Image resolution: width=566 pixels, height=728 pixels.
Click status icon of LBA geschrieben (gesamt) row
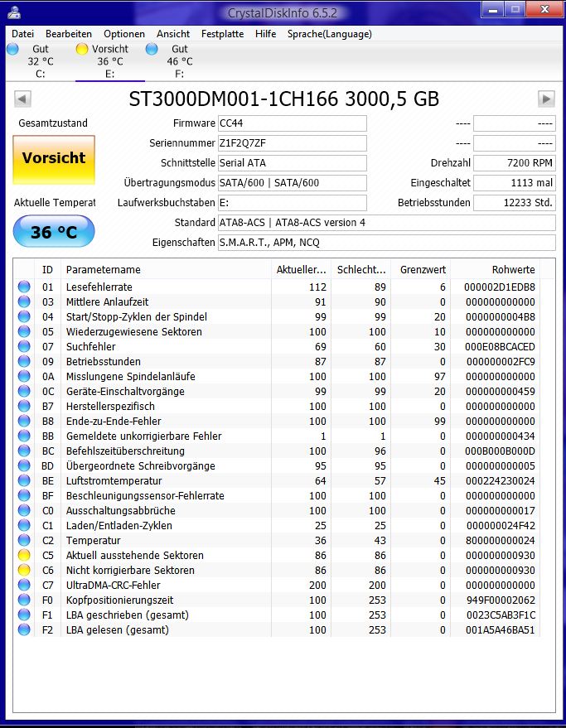click(x=24, y=615)
